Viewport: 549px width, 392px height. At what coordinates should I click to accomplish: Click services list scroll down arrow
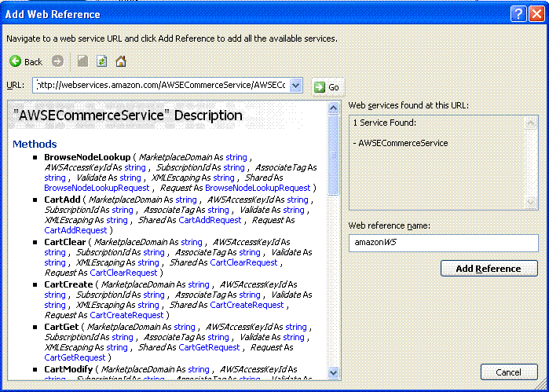pos(531,202)
